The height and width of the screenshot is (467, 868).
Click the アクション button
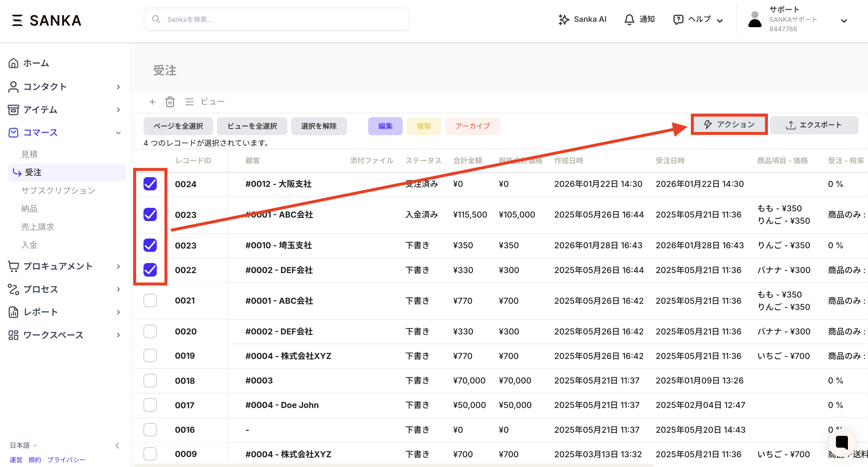pyautogui.click(x=729, y=125)
